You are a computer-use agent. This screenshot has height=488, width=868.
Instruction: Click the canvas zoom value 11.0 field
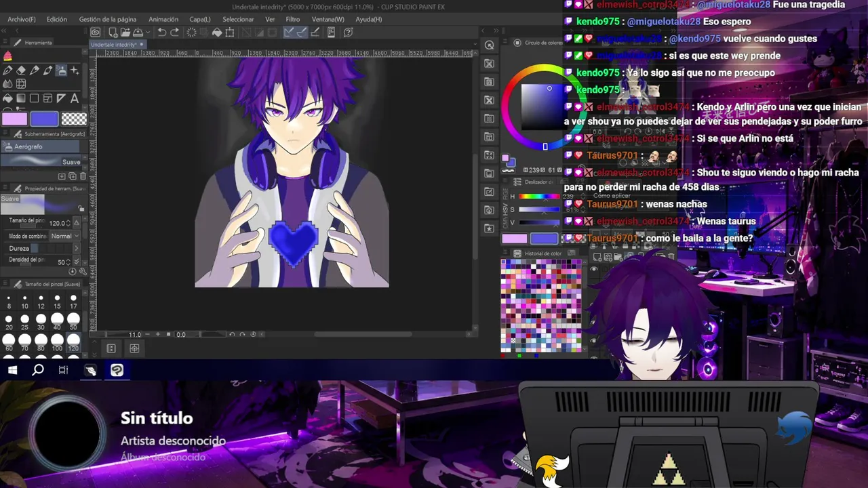coord(134,334)
